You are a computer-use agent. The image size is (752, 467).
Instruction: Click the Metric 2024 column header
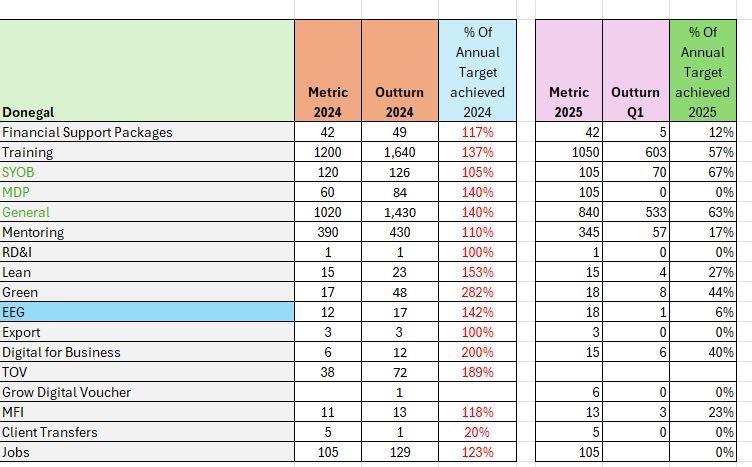tap(327, 101)
